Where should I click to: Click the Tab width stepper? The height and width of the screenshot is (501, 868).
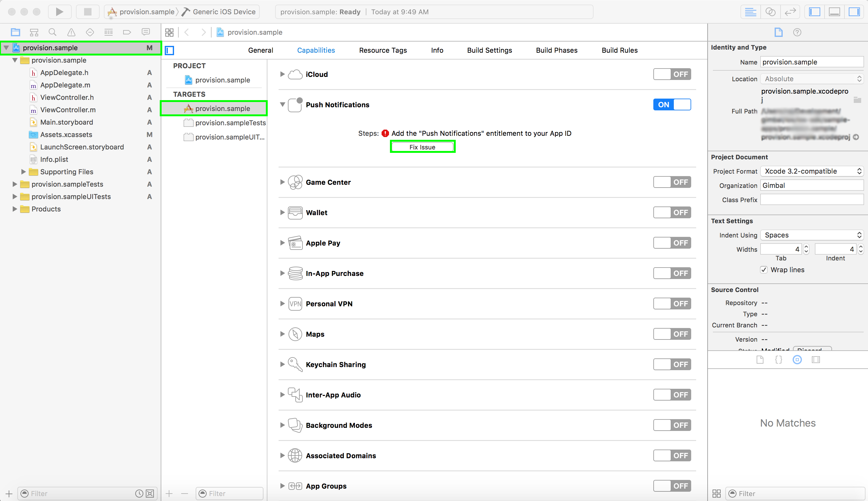(806, 249)
